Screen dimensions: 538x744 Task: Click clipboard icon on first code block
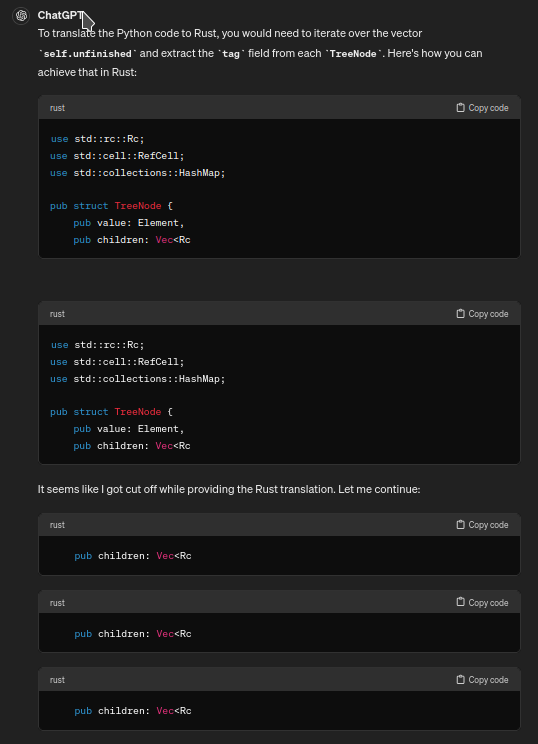point(460,108)
